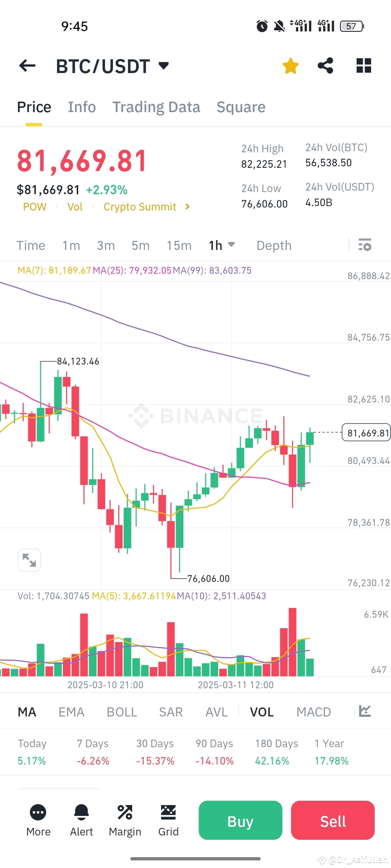
Task: Open the Trading Data tab
Action: tap(156, 107)
